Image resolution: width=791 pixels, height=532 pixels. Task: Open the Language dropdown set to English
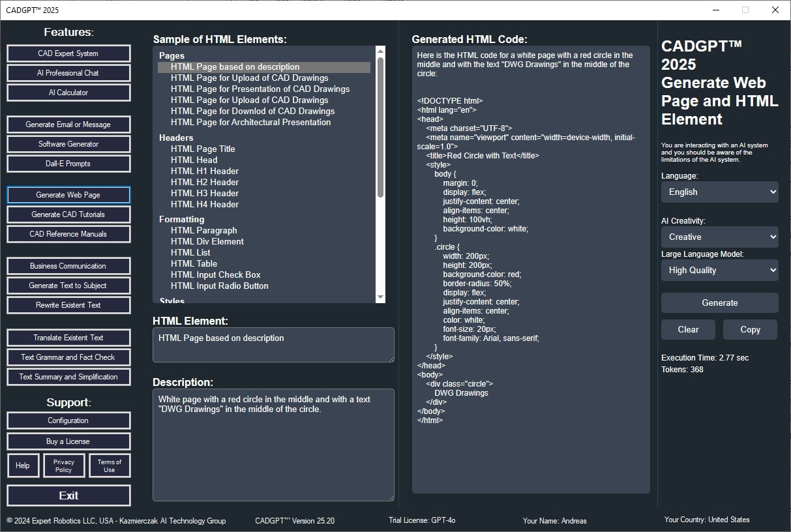(719, 192)
